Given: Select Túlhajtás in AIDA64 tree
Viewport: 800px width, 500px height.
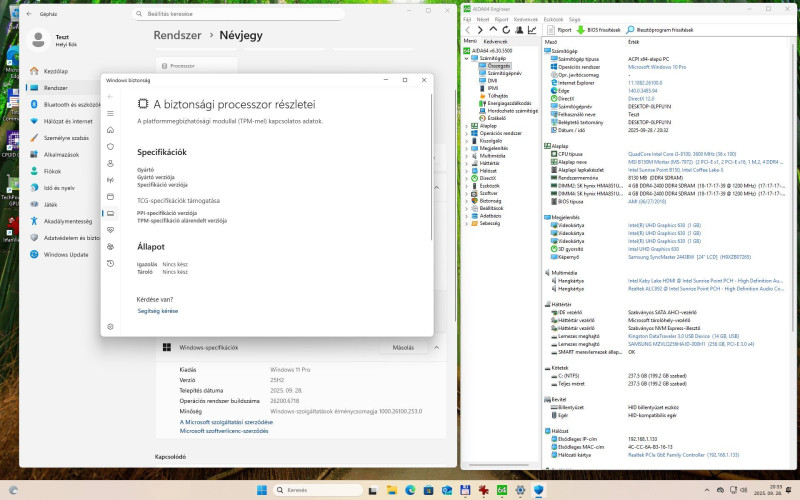Looking at the screenshot, I should pos(497,96).
